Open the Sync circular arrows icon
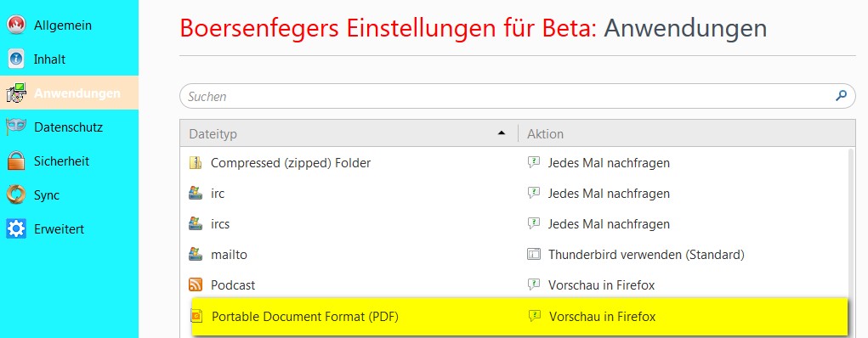 click(x=16, y=194)
